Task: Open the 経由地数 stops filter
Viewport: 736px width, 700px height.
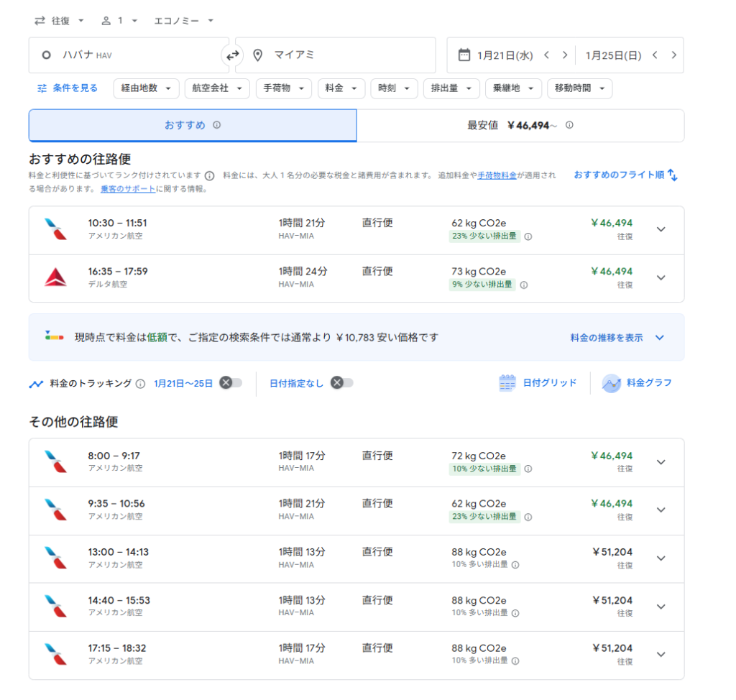Action: coord(146,88)
